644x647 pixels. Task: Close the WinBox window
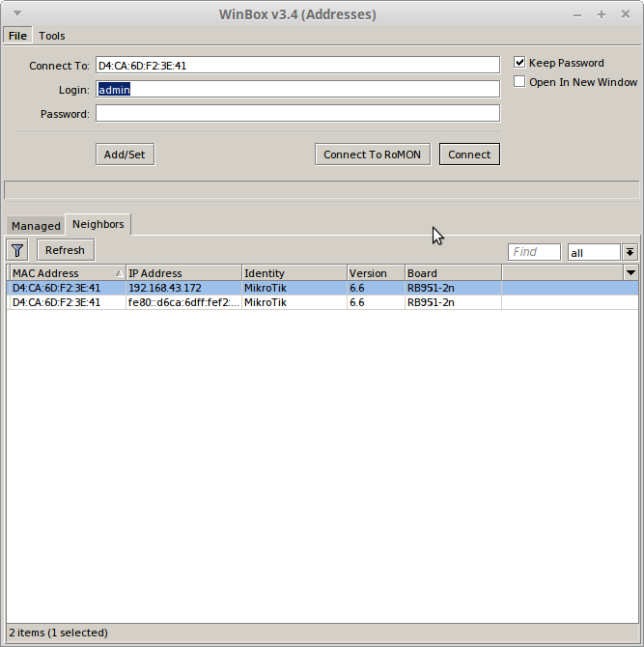tap(626, 14)
